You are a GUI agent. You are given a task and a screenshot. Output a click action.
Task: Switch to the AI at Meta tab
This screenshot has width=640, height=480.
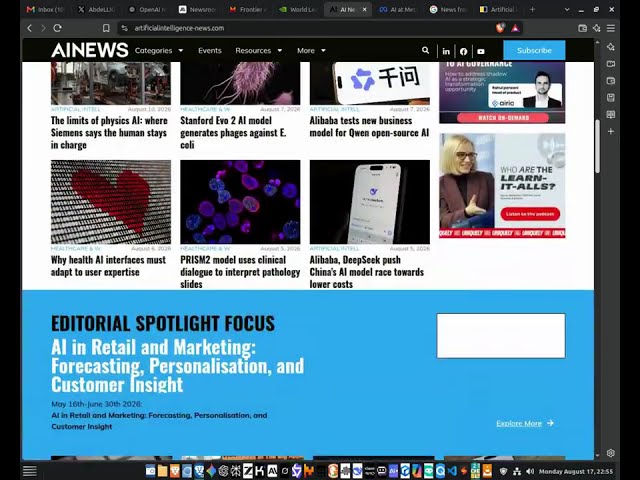398,9
